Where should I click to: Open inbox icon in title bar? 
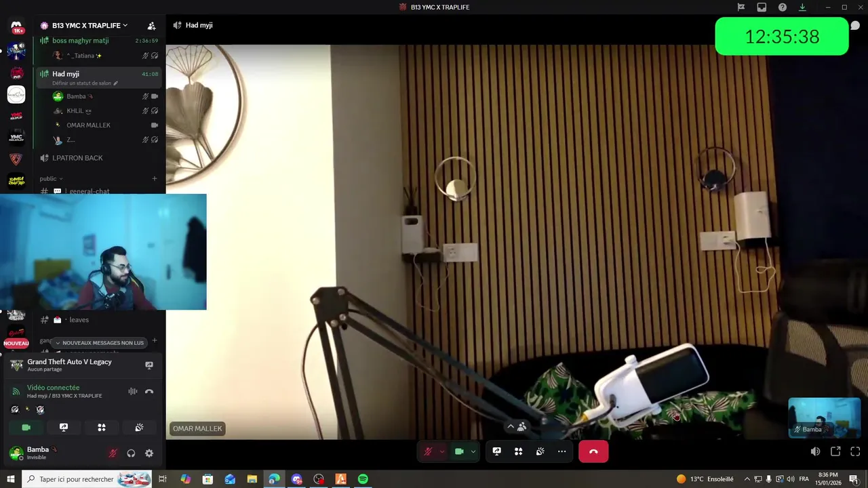pos(762,7)
